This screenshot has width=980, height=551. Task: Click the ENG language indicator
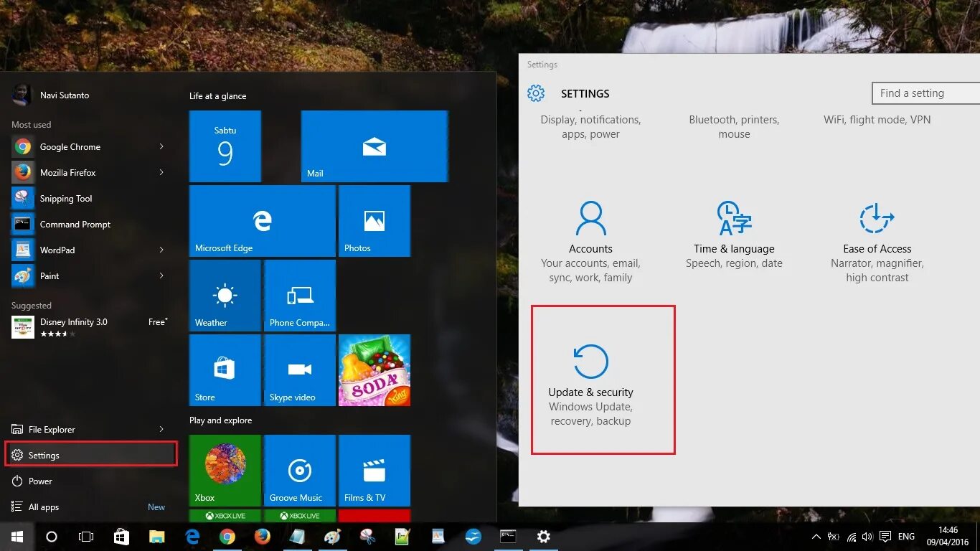906,537
